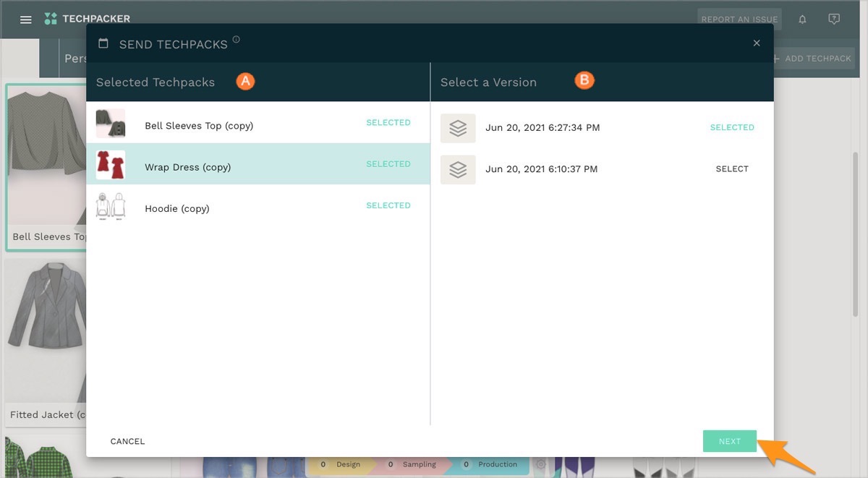The width and height of the screenshot is (868, 478).
Task: Click the Techpacker logo icon
Action: [x=50, y=19]
